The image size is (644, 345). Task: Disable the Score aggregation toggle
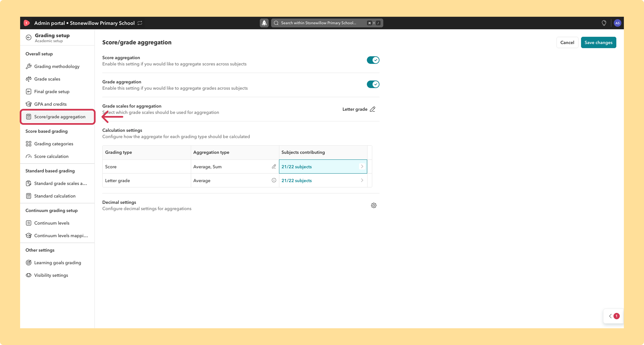coord(373,60)
